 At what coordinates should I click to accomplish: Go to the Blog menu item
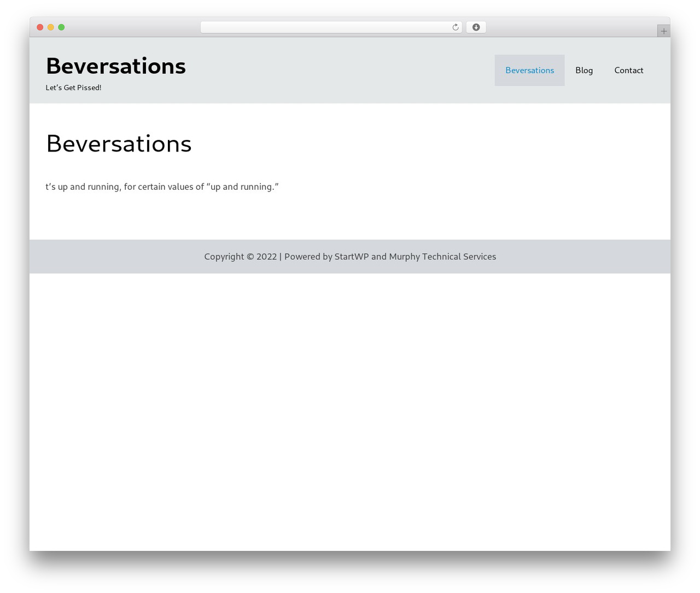[x=584, y=70]
